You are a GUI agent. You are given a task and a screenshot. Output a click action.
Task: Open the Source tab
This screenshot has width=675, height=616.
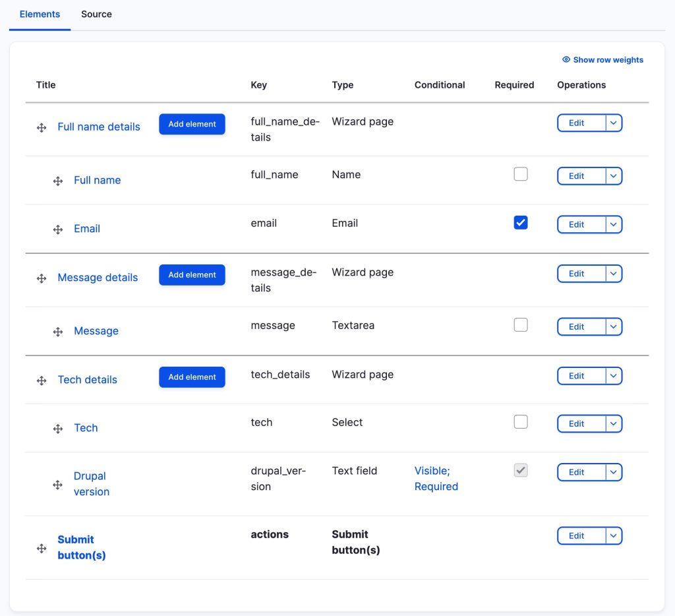coord(96,15)
